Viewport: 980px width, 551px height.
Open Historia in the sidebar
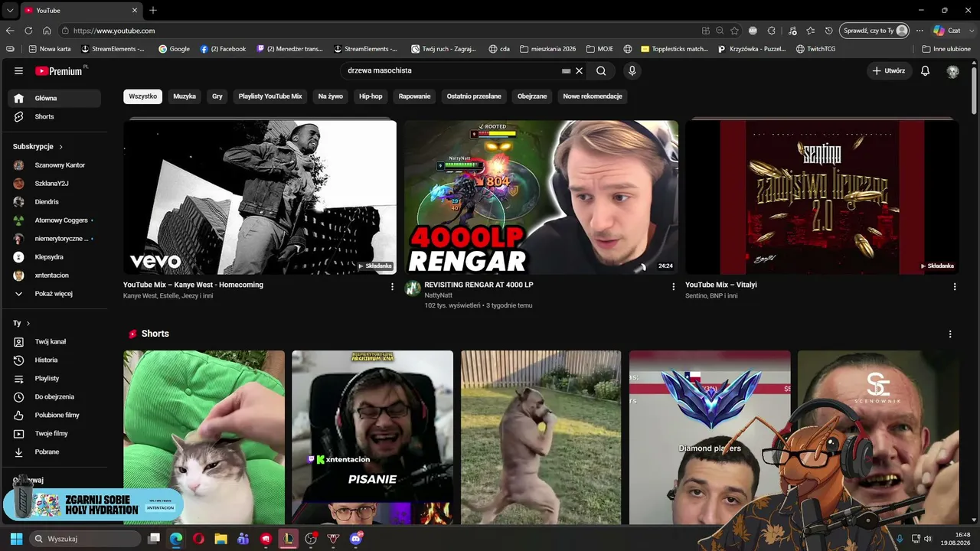tap(54, 360)
